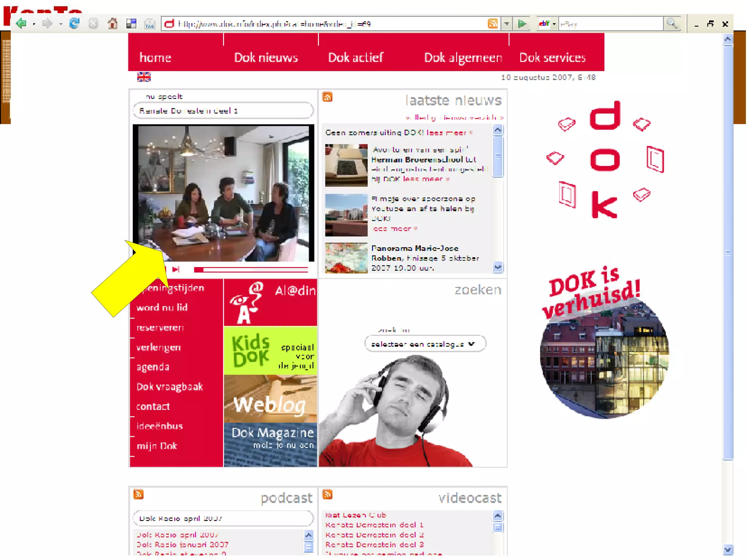The image size is (747, 560).
Task: Open the eBay search engine dropdown
Action: pyautogui.click(x=554, y=24)
